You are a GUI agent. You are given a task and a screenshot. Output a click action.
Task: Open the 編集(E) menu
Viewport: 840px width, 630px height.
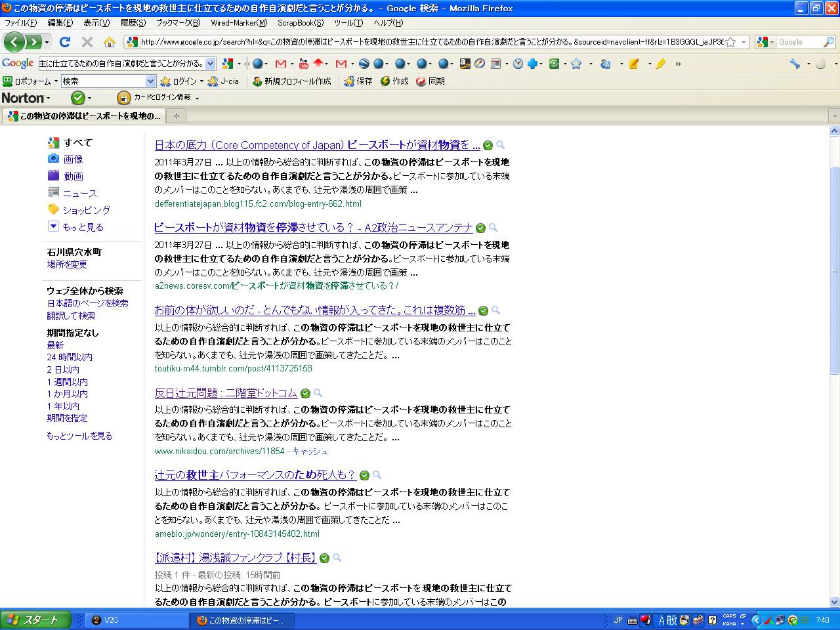pos(60,23)
